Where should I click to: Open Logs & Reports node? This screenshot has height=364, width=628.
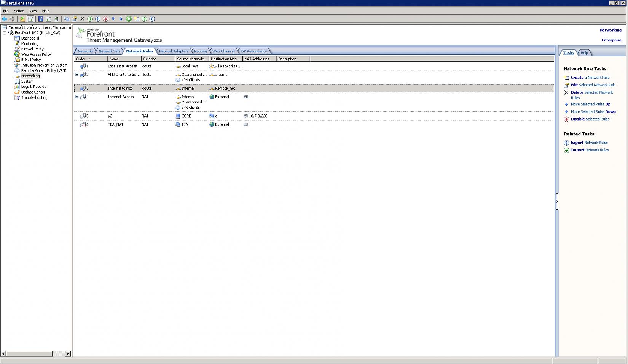point(33,87)
